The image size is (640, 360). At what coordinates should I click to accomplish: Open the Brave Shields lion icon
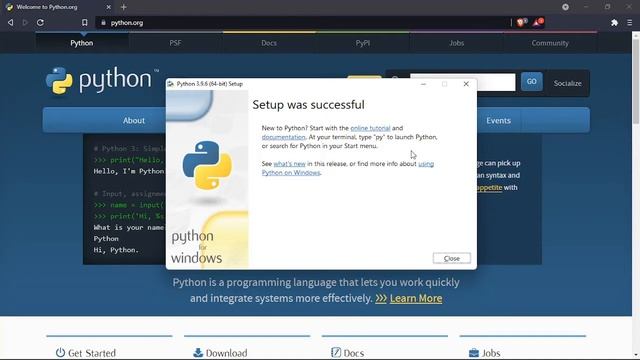click(x=521, y=22)
